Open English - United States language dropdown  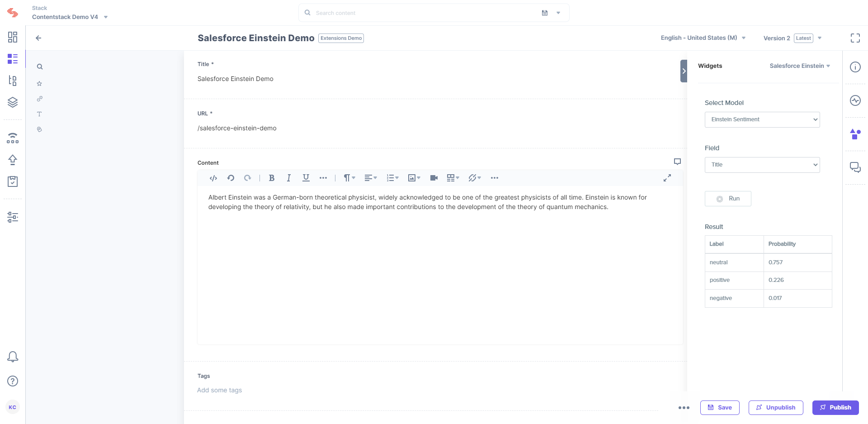[703, 38]
